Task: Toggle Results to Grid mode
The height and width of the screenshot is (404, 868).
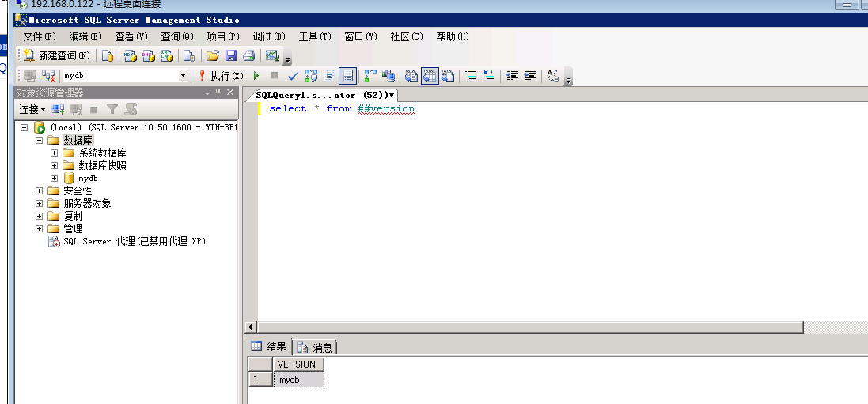Action: [430, 76]
